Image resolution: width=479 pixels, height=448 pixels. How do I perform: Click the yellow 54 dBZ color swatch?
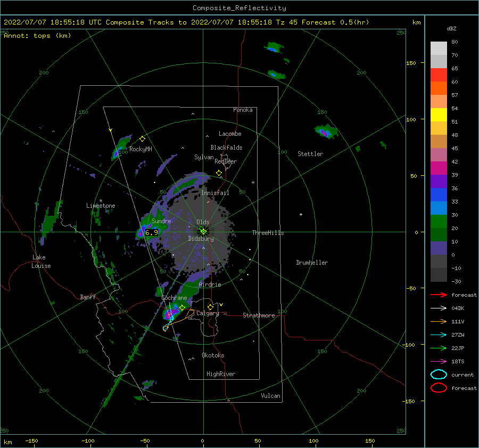click(x=439, y=115)
